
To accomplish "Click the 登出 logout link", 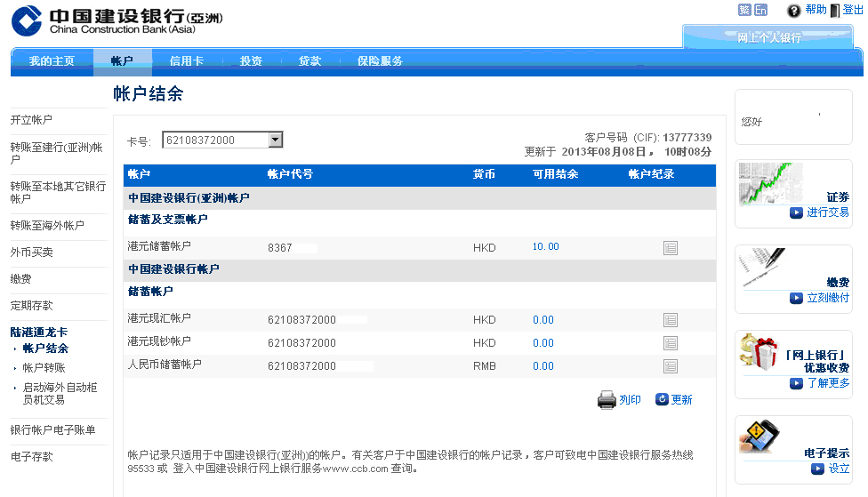I will click(853, 10).
